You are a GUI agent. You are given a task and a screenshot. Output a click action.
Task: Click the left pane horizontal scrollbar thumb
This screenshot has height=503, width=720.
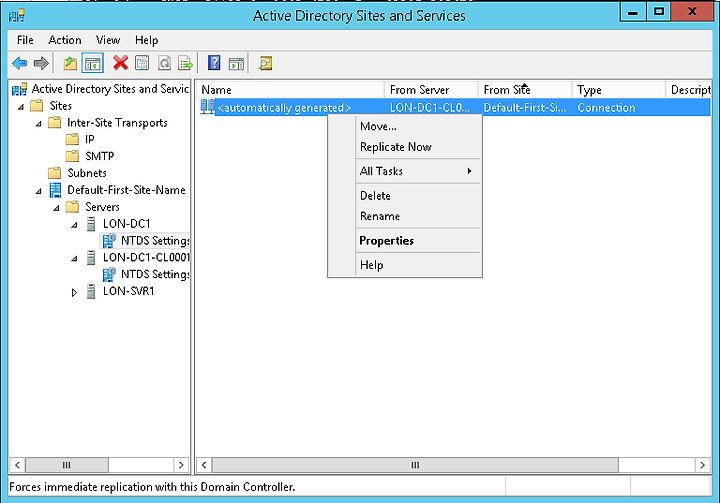(x=67, y=465)
